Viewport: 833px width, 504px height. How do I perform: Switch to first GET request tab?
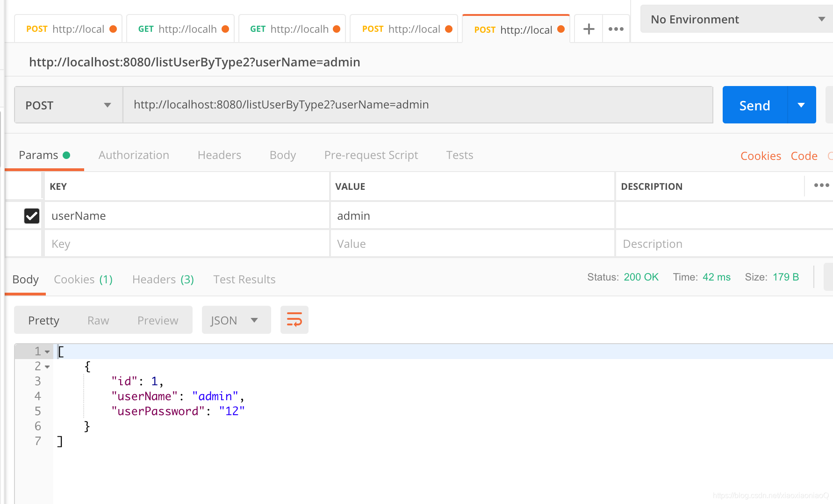click(x=180, y=29)
